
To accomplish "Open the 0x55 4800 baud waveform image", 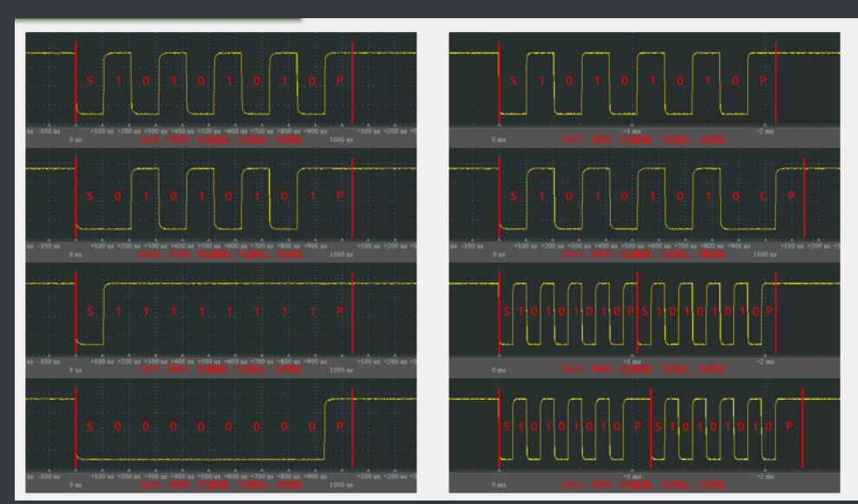I will tap(645, 89).
